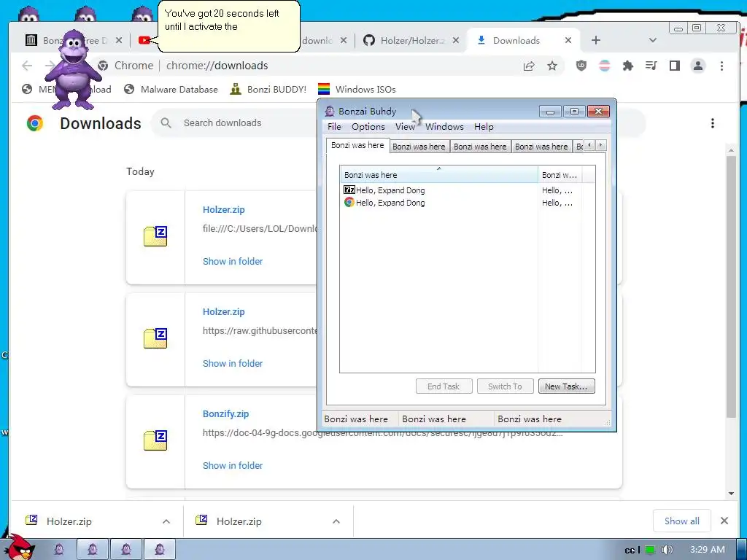The image size is (747, 560).
Task: Expand second Holzer.zip options in download shelf
Action: click(x=336, y=521)
